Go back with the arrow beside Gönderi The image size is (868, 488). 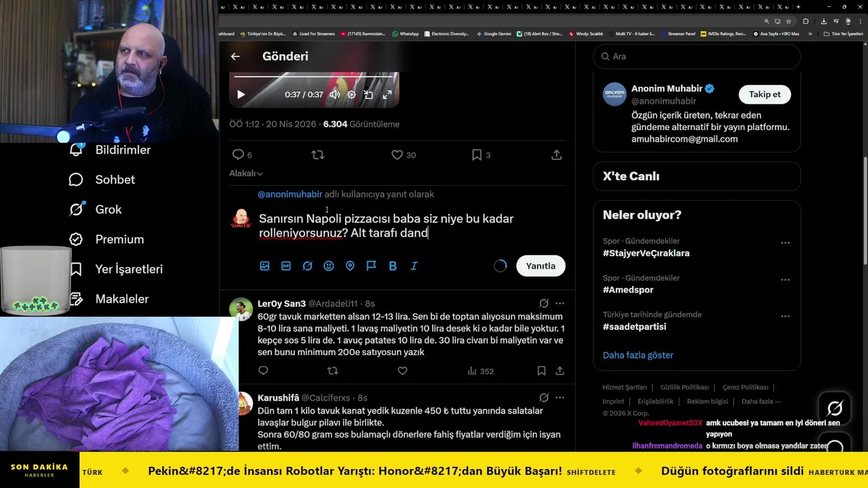[x=235, y=57]
